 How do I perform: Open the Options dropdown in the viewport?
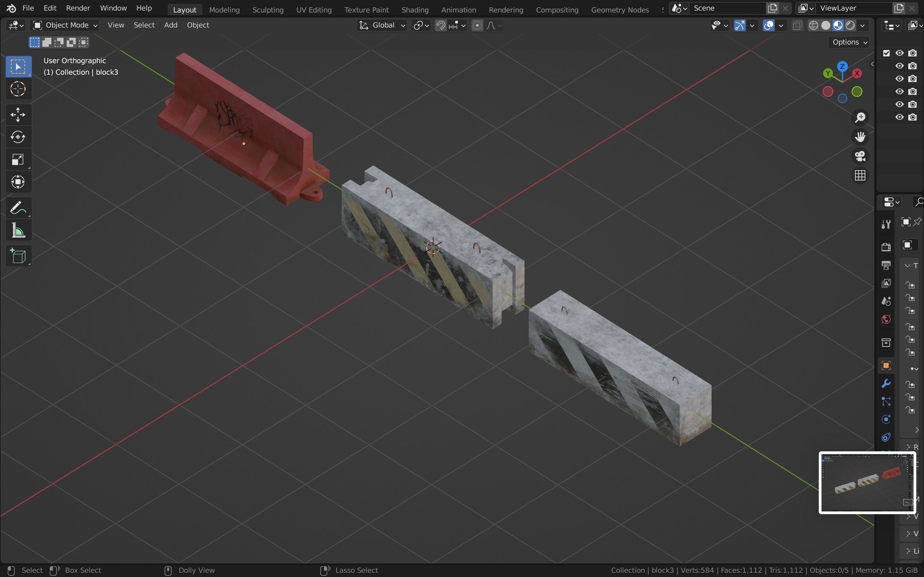848,42
